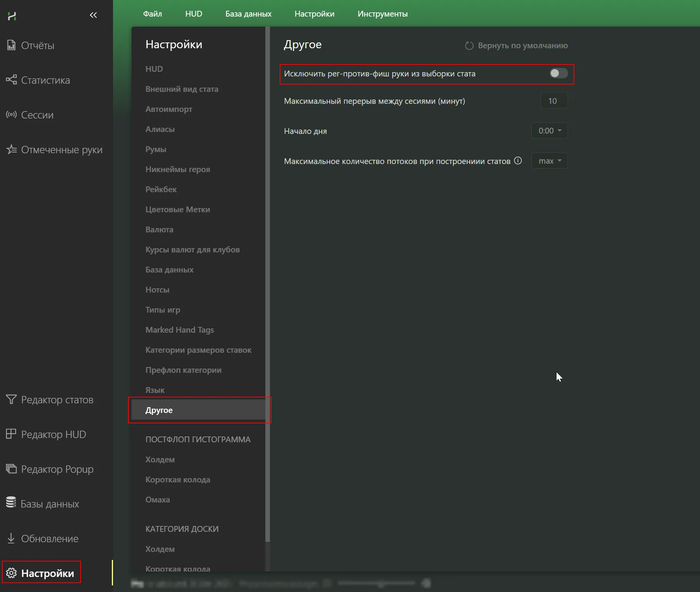Select Румы settings item
The image size is (700, 592).
point(156,149)
